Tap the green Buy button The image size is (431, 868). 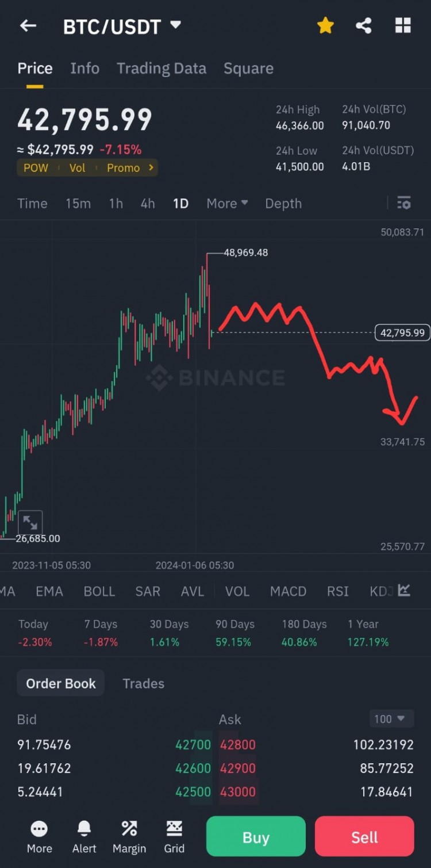point(255,837)
